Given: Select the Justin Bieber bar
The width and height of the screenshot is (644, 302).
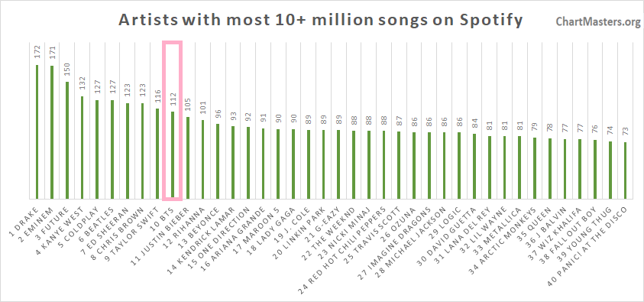Looking at the screenshot, I should coord(188,157).
